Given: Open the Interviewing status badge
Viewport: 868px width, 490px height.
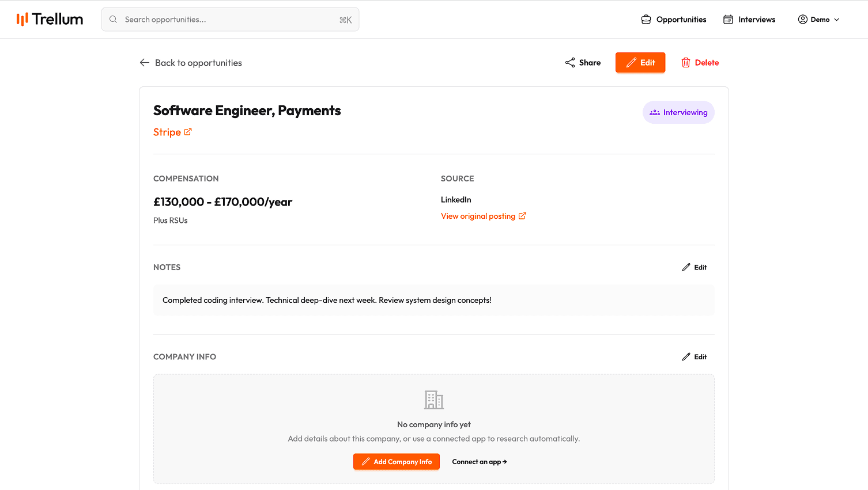Looking at the screenshot, I should pos(678,112).
